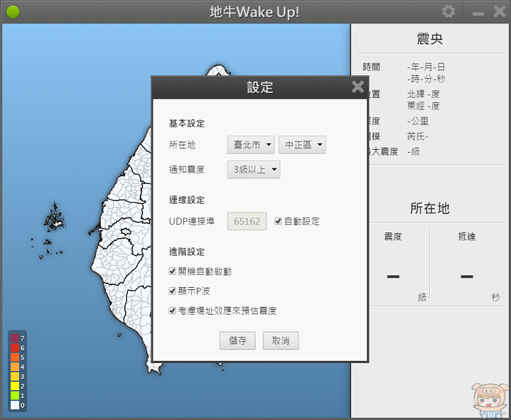Click the Penghu islands on the map

55,219
